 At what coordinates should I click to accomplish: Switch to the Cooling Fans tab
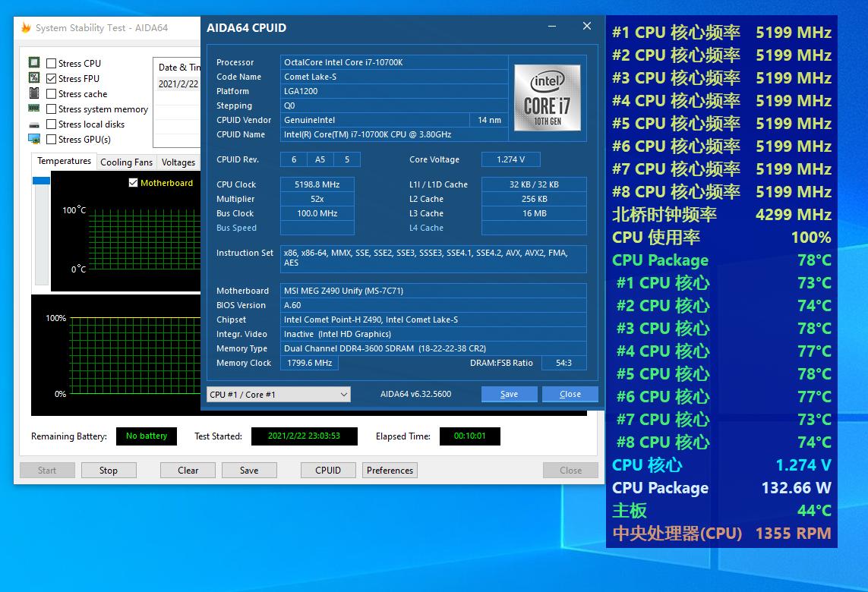126,162
